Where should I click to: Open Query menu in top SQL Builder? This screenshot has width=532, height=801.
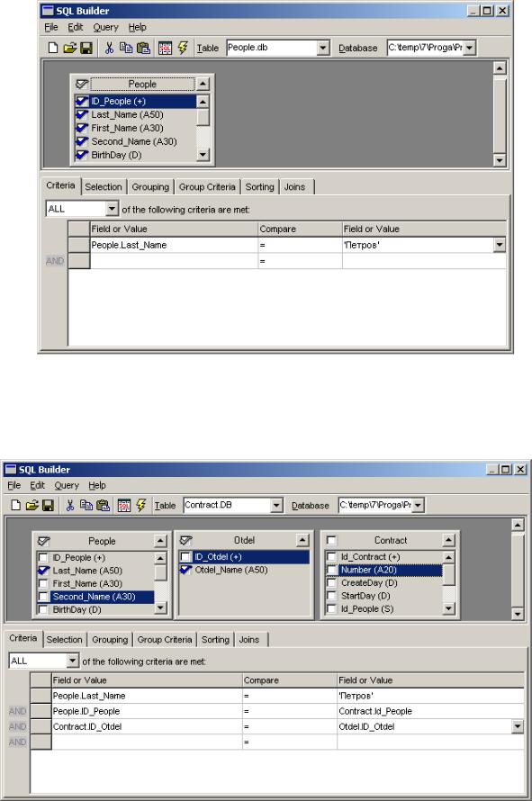click(105, 27)
